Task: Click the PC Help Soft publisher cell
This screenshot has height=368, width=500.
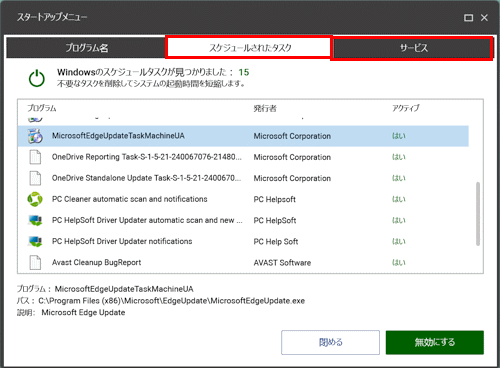Action: (x=276, y=241)
